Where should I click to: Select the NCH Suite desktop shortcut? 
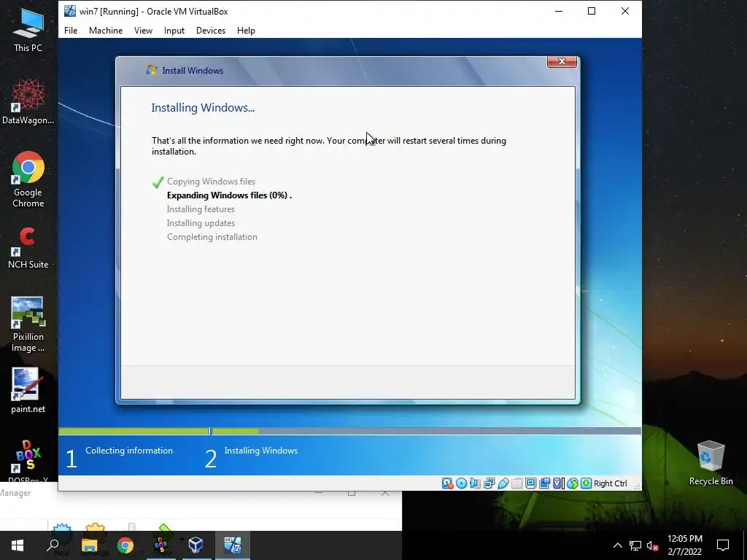coord(28,248)
